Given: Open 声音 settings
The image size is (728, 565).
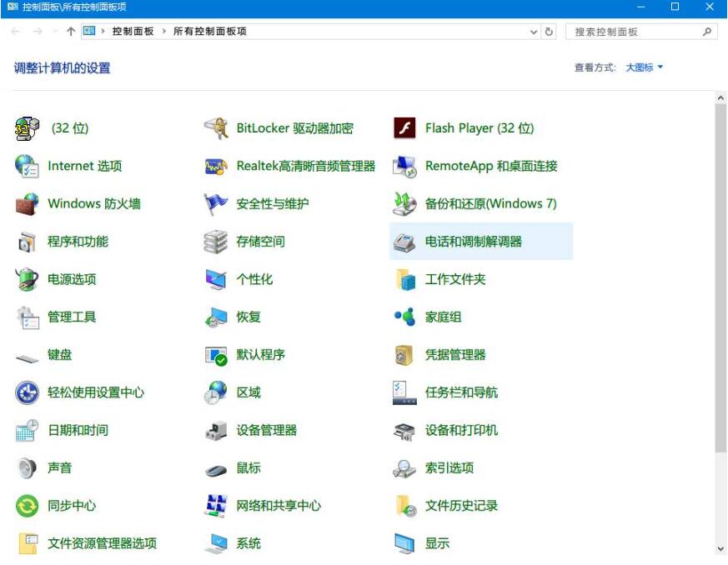Looking at the screenshot, I should (x=58, y=467).
